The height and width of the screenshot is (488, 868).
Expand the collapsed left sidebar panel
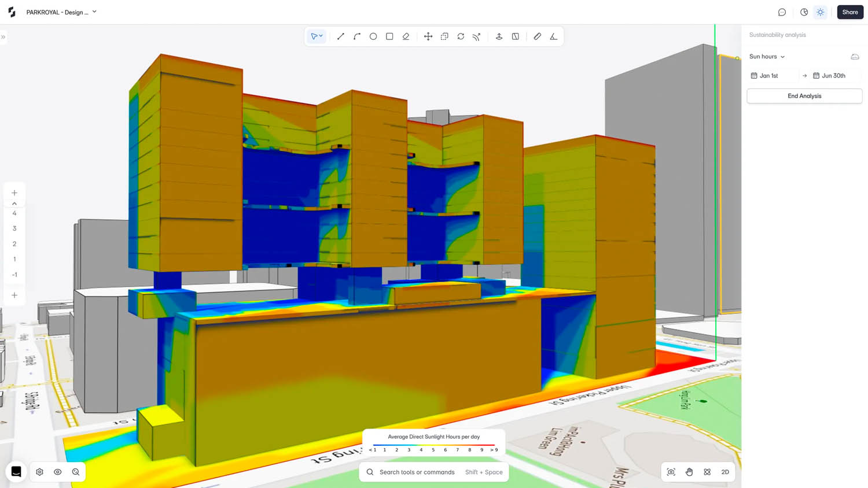(3, 37)
